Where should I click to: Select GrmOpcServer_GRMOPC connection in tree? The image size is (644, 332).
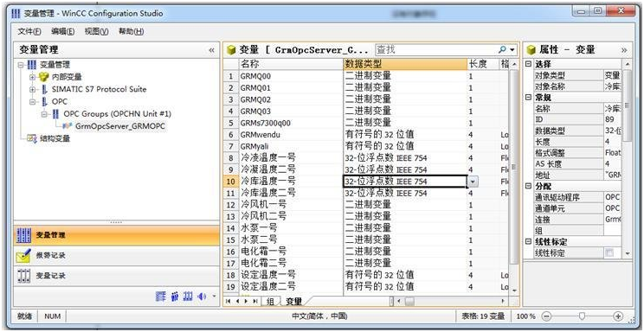[120, 126]
